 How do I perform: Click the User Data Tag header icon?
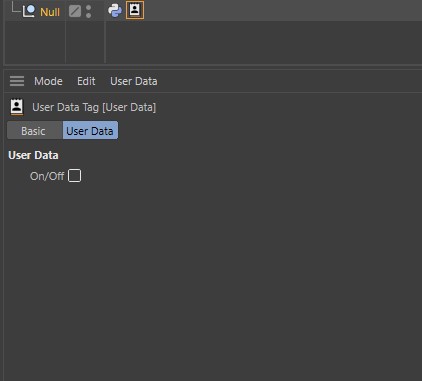17,107
